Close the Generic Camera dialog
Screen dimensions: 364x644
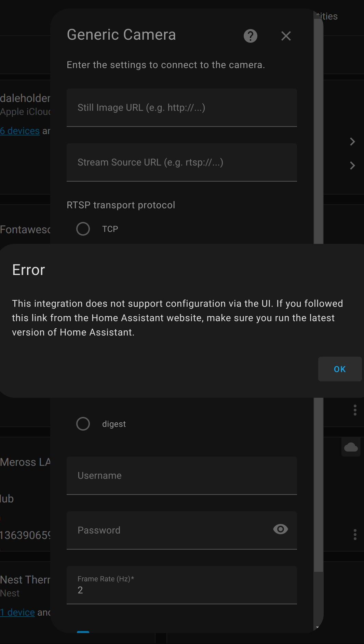(x=286, y=36)
